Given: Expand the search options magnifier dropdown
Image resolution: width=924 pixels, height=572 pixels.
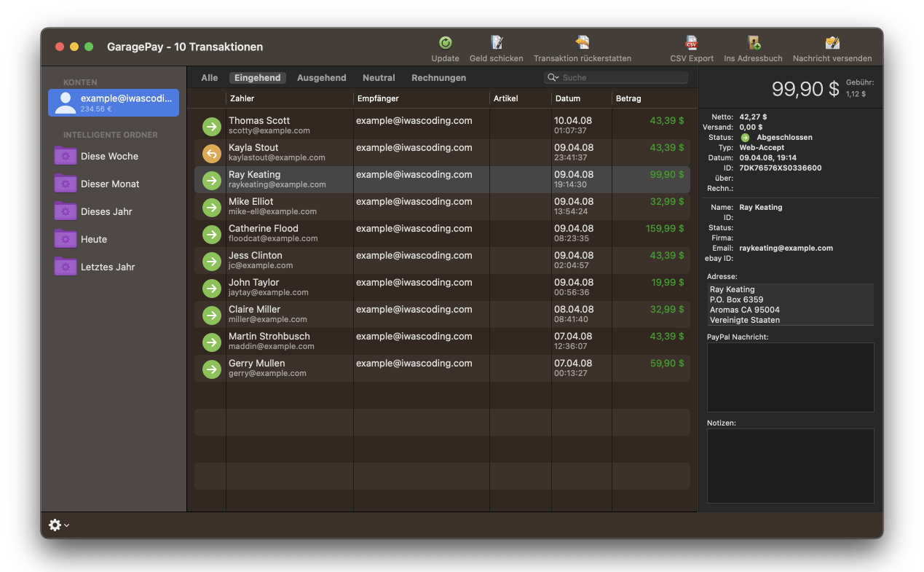Looking at the screenshot, I should [553, 77].
